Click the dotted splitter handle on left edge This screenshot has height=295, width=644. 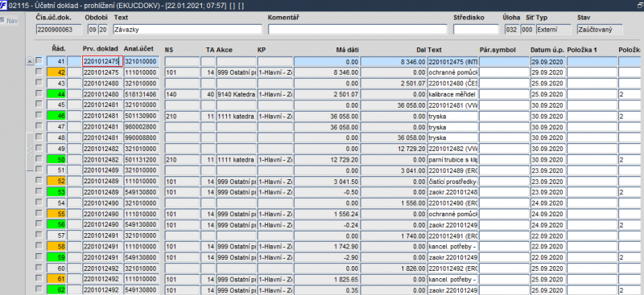[x=29, y=151]
